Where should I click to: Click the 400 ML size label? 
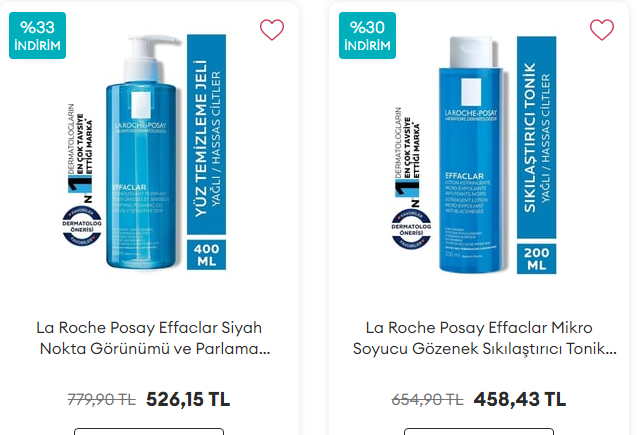206,255
